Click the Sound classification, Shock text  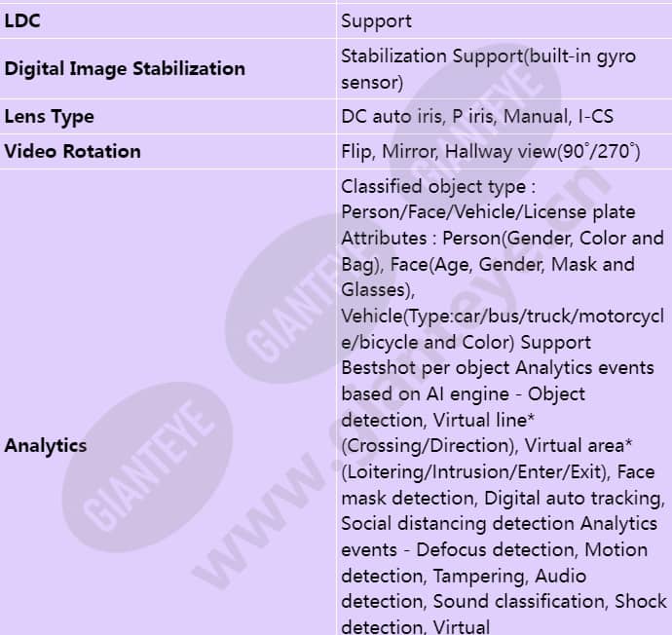point(550,602)
